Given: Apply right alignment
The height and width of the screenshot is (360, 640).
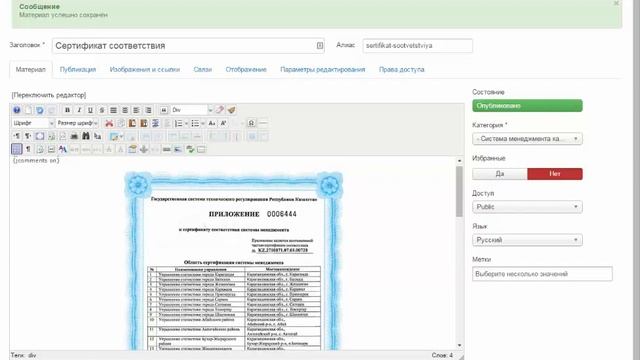Looking at the screenshot, I should coord(148,110).
